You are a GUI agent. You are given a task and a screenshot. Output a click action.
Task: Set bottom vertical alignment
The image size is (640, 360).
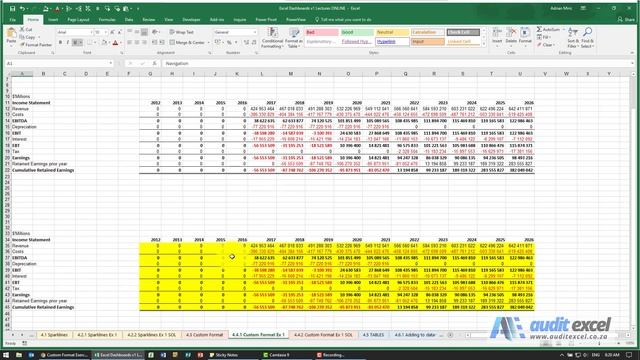(144, 32)
